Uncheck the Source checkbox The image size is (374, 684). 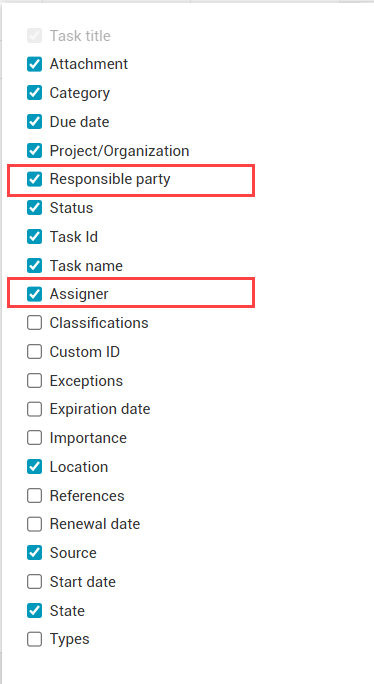(x=34, y=553)
